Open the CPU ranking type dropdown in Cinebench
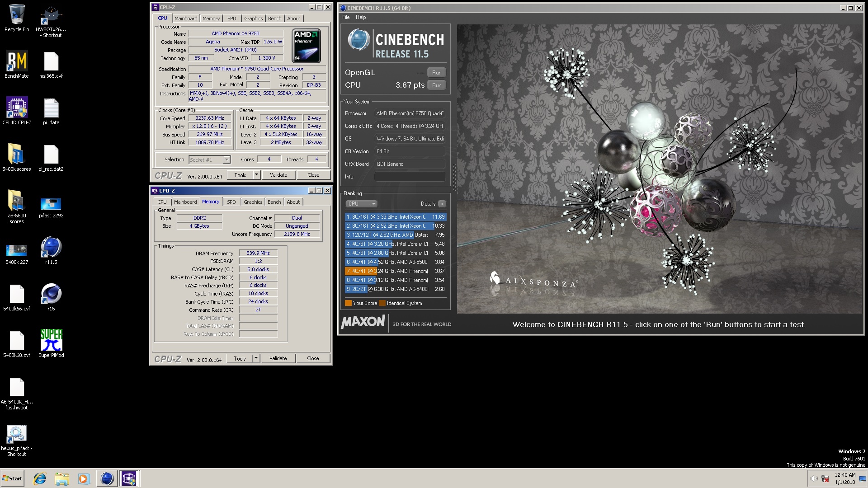The height and width of the screenshot is (488, 868). (361, 204)
